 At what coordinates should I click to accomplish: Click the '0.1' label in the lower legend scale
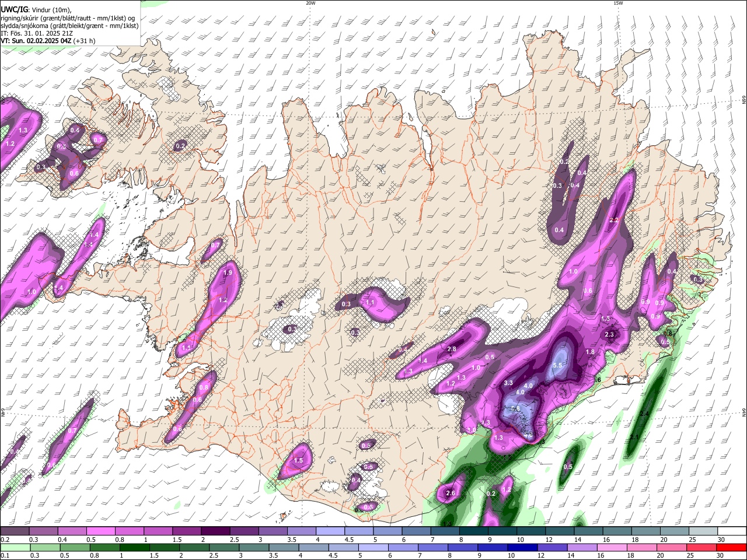(5, 555)
